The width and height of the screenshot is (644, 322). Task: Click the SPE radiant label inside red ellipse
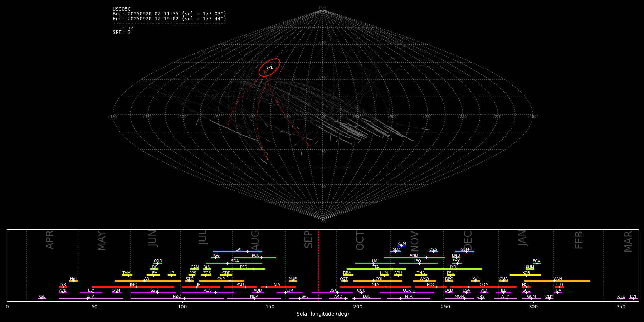point(269,68)
